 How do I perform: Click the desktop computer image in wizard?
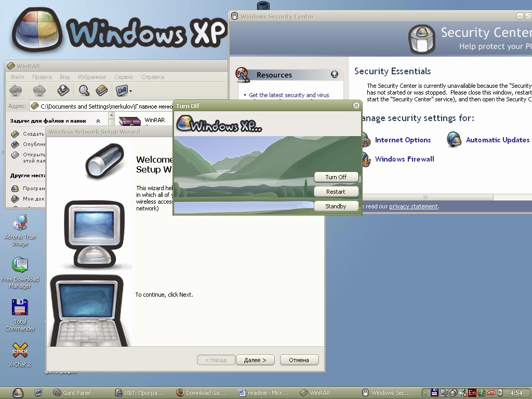click(x=95, y=234)
